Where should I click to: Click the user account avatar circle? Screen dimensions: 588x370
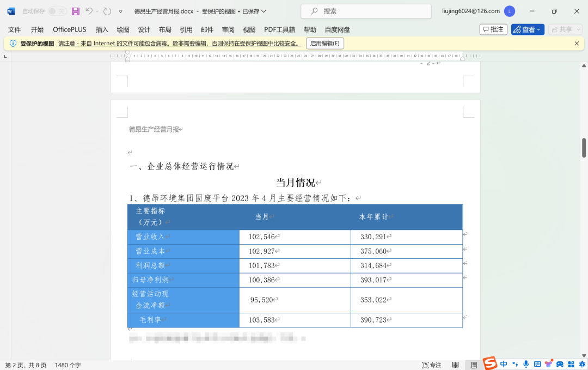[x=509, y=11]
